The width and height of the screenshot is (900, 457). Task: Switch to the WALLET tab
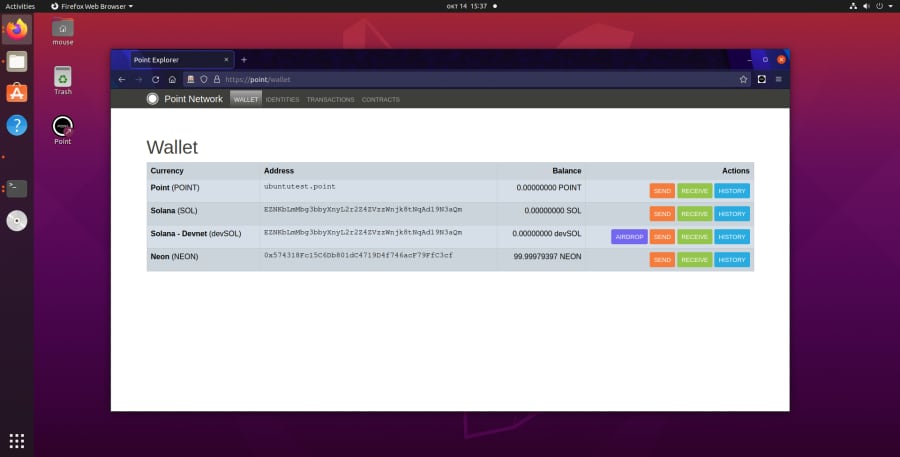point(246,99)
